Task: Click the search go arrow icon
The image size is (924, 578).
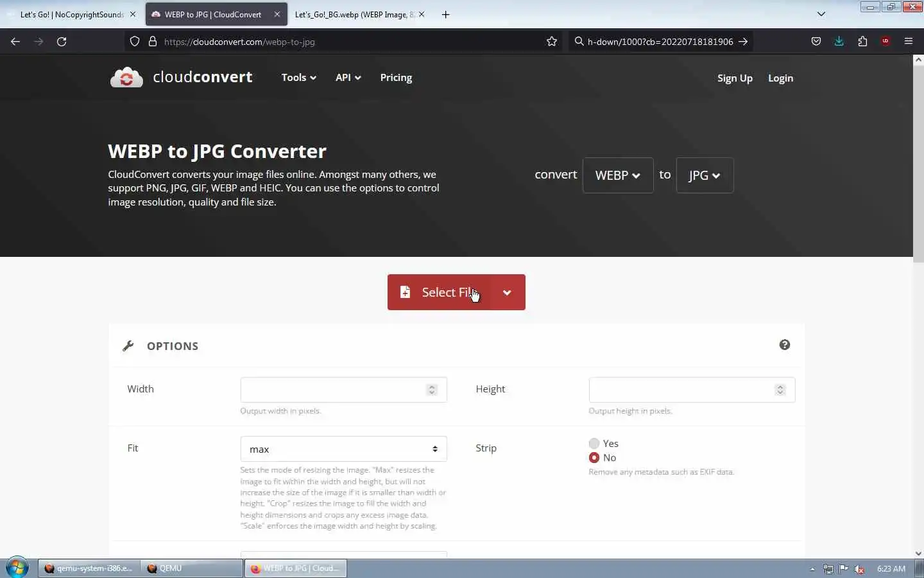Action: [743, 42]
